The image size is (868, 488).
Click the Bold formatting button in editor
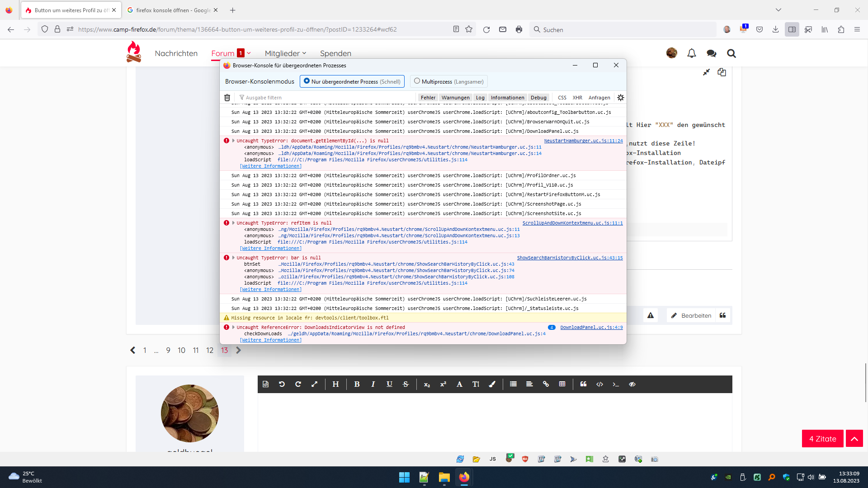[x=357, y=384]
